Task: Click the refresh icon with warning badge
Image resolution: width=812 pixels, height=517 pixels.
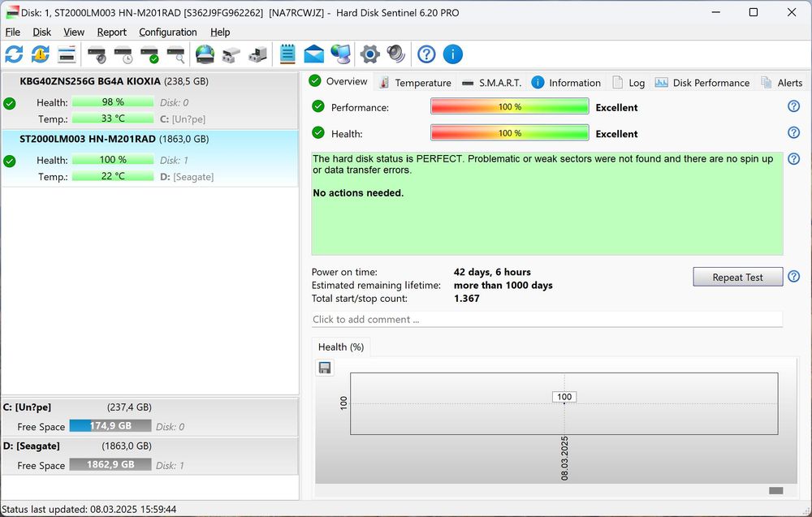Action: (40, 54)
